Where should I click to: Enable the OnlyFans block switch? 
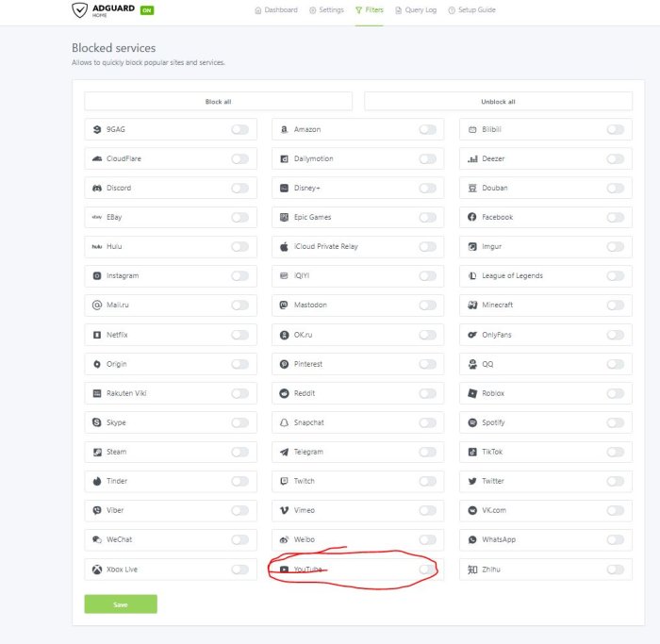click(616, 335)
